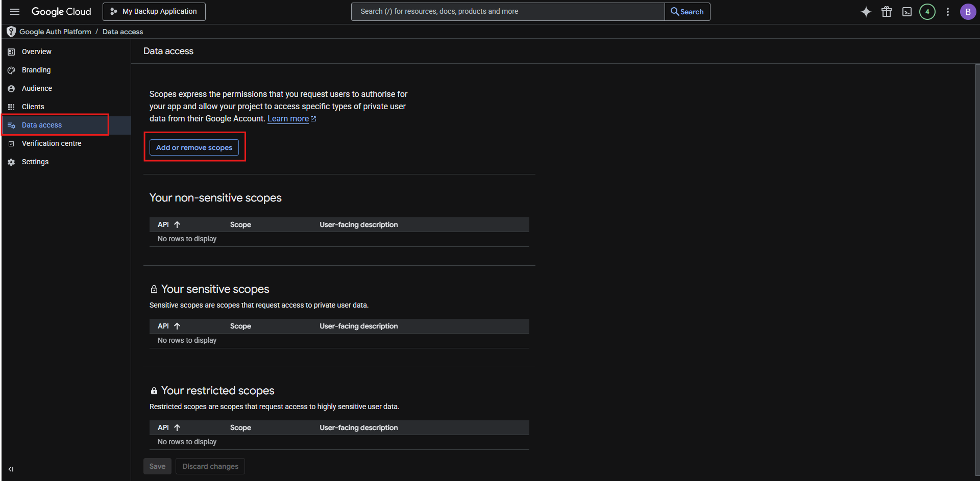
Task: Click User-facing description header in sensitive scopes table
Action: click(x=359, y=326)
